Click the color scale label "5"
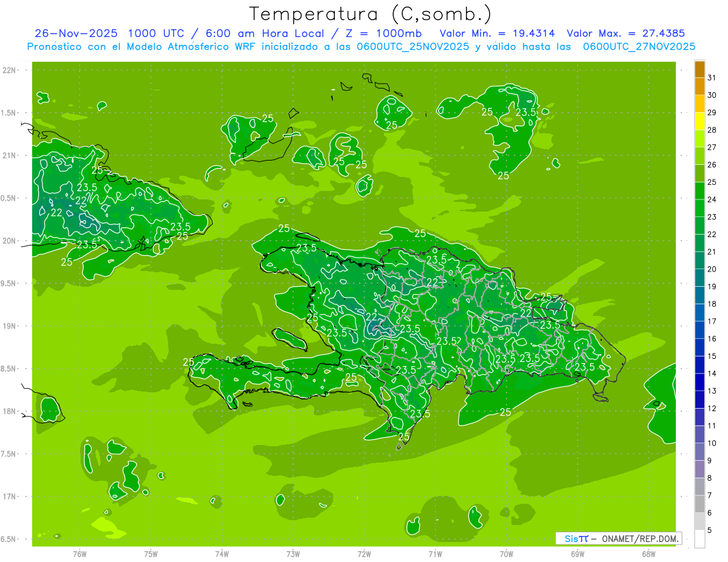The height and width of the screenshot is (562, 728). pos(710,530)
